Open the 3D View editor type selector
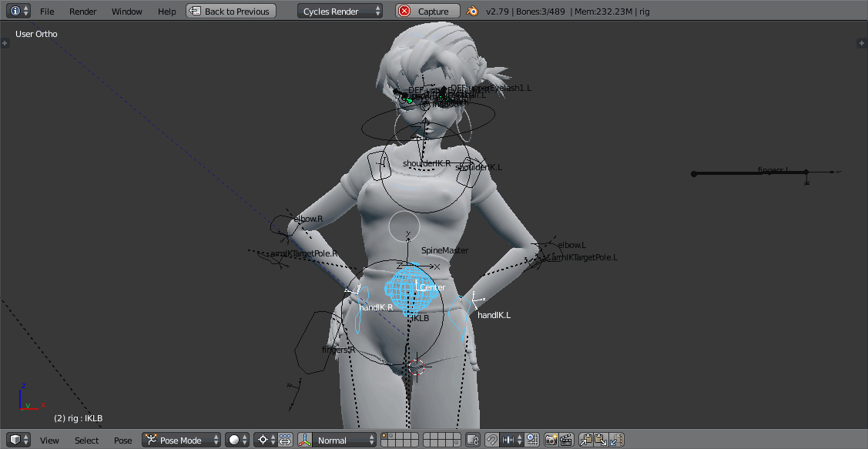This screenshot has width=868, height=449. pos(20,440)
